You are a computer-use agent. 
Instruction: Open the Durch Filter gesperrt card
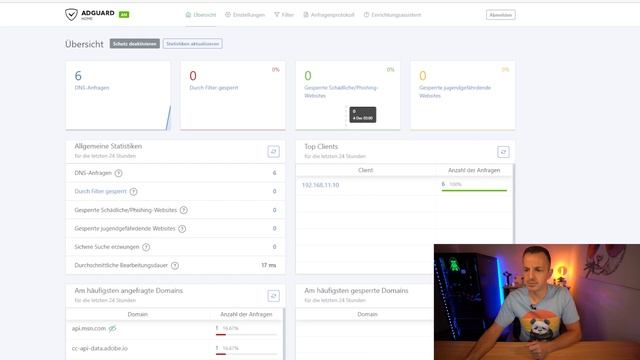(233, 96)
